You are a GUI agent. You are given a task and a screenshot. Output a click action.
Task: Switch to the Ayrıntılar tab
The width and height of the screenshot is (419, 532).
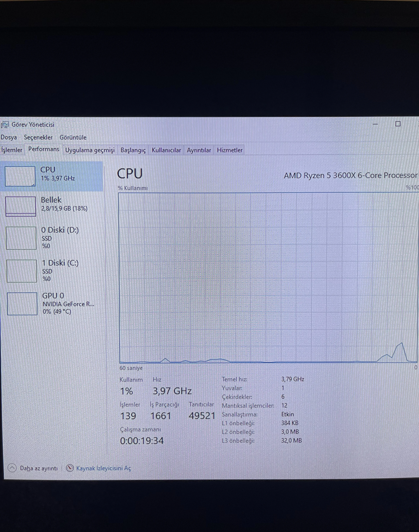point(199,150)
